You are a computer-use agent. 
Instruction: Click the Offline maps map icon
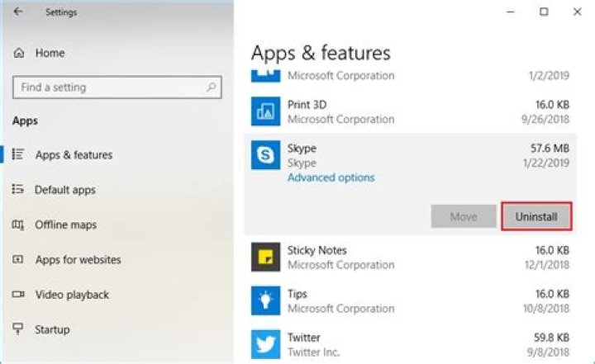tap(18, 225)
